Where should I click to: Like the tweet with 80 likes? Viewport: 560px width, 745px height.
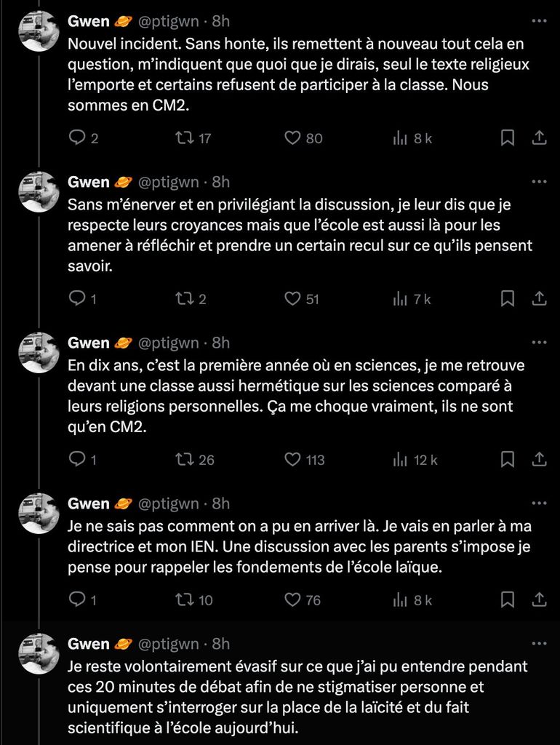pyautogui.click(x=292, y=138)
